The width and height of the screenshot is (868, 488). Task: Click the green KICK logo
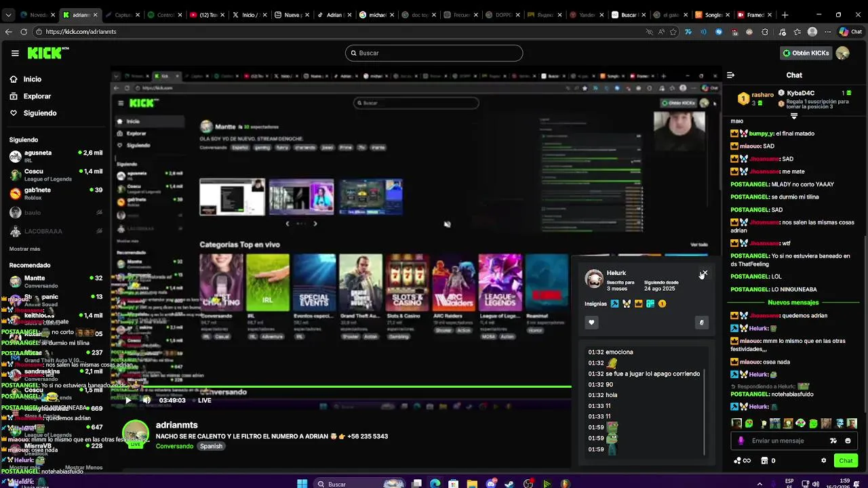(44, 53)
